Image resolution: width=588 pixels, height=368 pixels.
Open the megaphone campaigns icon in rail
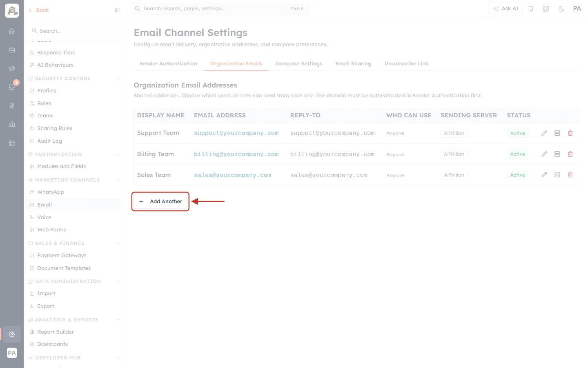[12, 68]
